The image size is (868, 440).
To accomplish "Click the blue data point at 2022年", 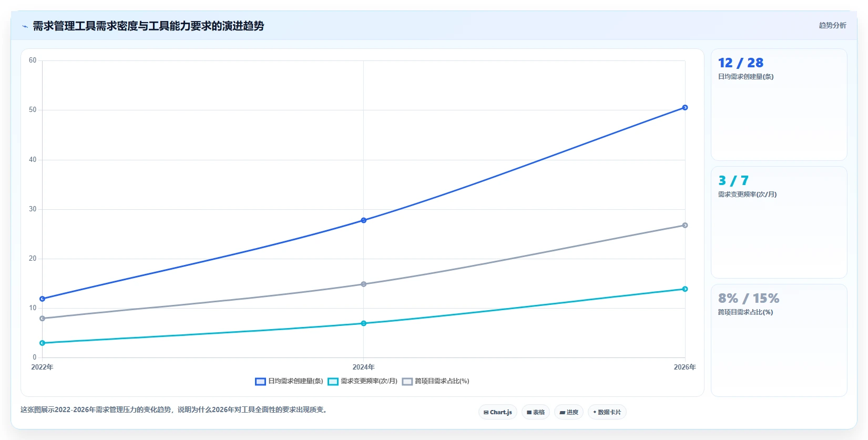I will [x=43, y=299].
